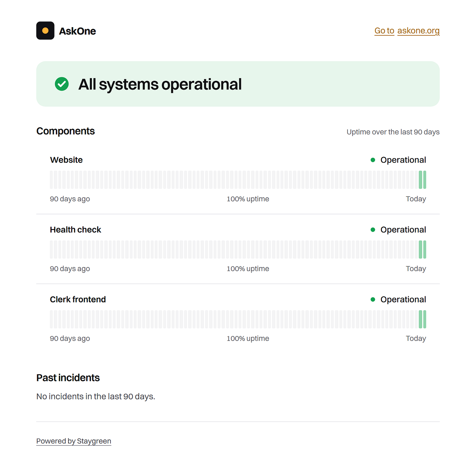This screenshot has height=465, width=476.
Task: Click "Uptime over the last 90 days" text
Action: pyautogui.click(x=393, y=132)
